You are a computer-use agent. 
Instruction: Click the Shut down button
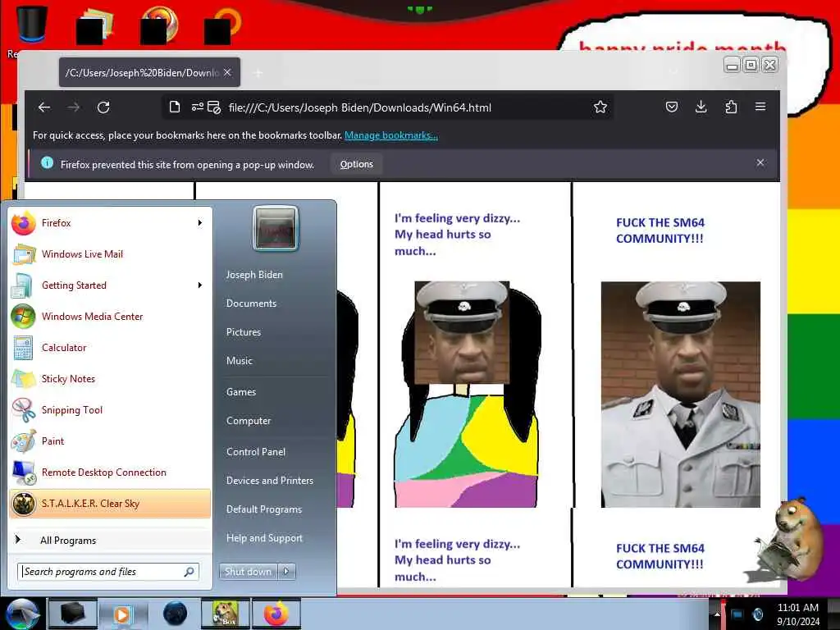(x=248, y=572)
